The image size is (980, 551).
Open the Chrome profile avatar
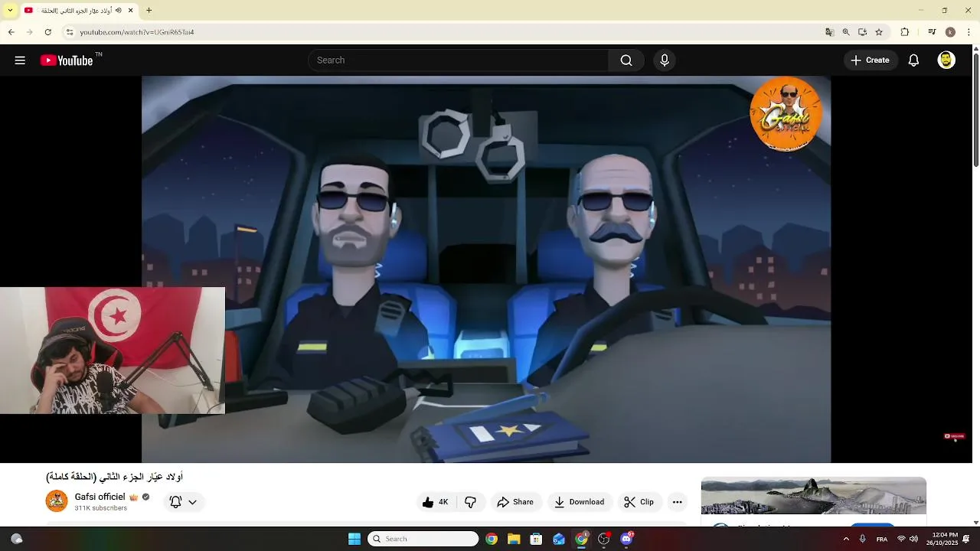tap(950, 32)
